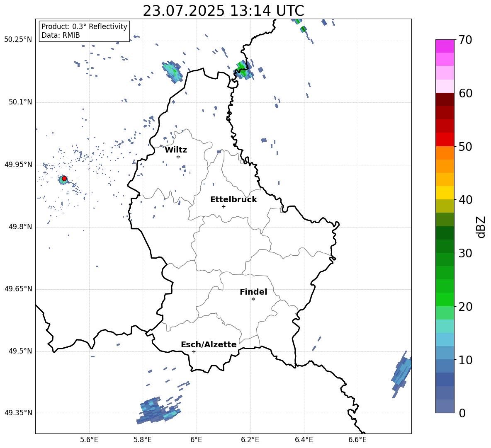Image resolution: width=491 pixels, height=448 pixels.
Task: Click the 'Product: 0.3° Reflectivity' legend line
Action: click(x=84, y=27)
